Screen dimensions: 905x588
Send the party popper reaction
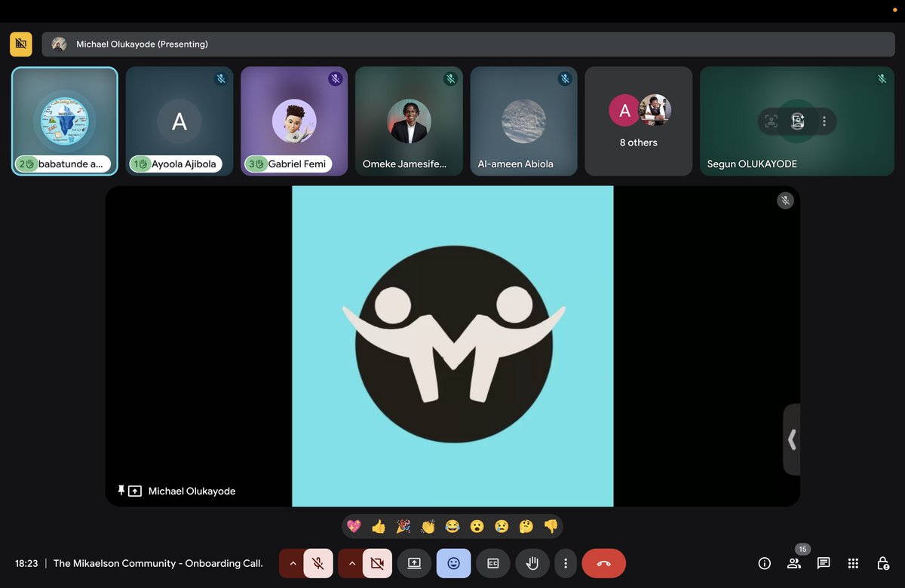point(403,526)
